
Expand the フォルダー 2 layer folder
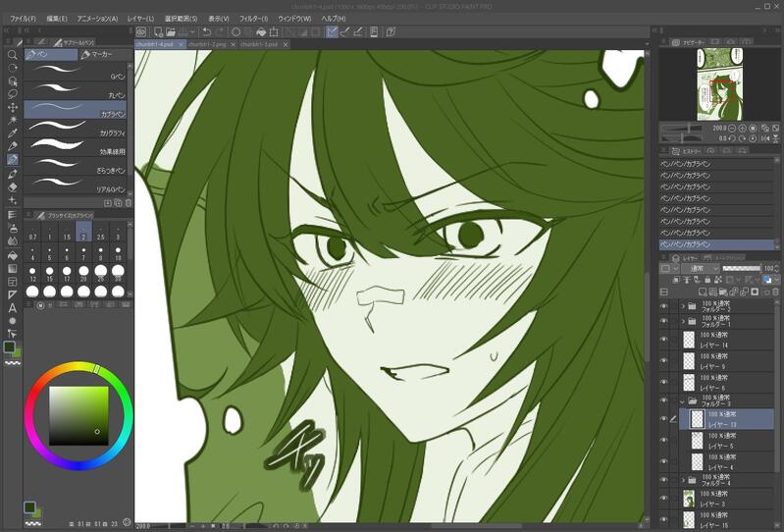point(683,306)
